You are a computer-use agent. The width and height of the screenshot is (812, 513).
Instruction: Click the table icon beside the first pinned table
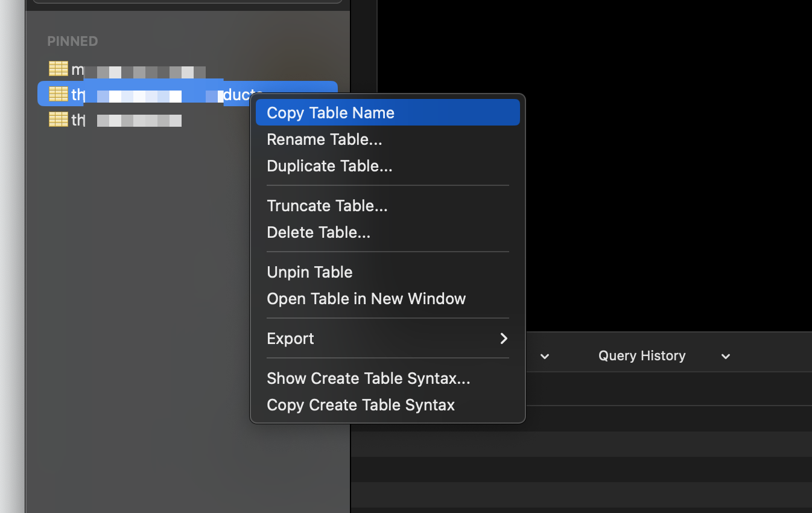59,68
